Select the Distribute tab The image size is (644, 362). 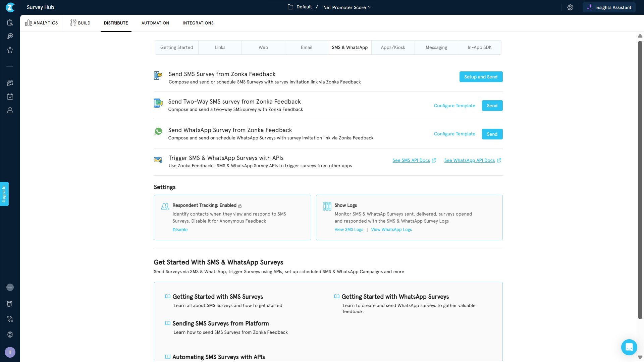(x=116, y=23)
